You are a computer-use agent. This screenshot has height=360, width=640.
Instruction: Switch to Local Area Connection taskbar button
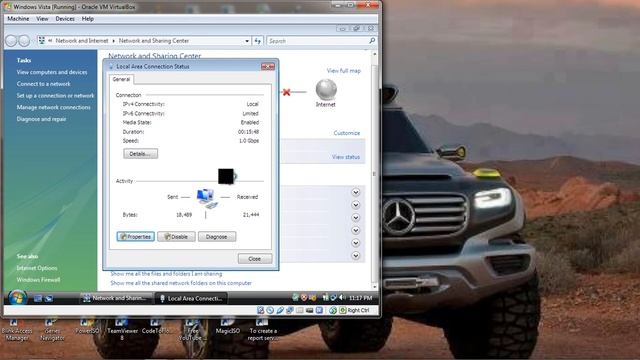191,298
